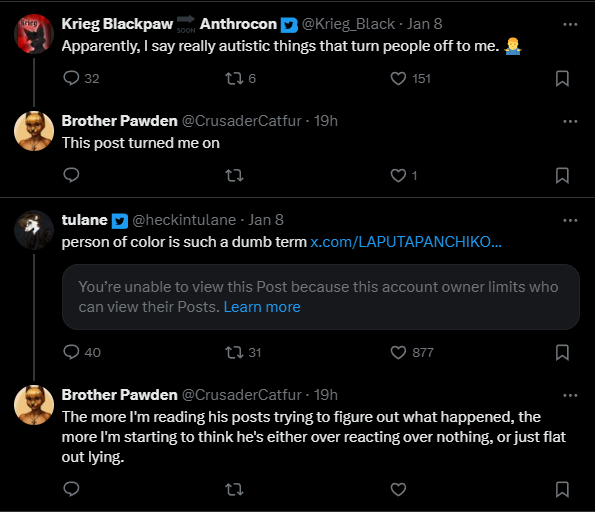Click the Learn more link
Screen dimensions: 595x512
click(x=262, y=307)
